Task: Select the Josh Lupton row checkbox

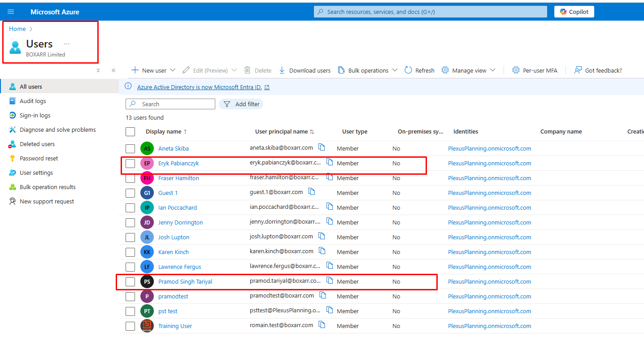Action: tap(130, 237)
